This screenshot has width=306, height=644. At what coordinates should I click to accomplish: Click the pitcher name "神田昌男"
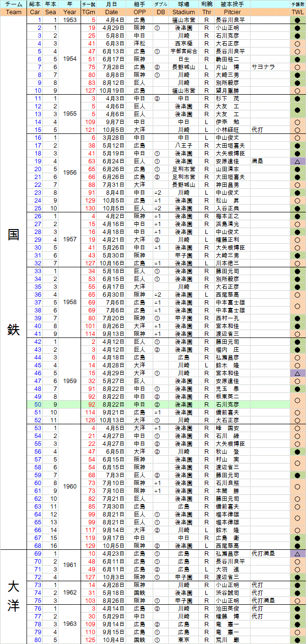click(x=228, y=184)
